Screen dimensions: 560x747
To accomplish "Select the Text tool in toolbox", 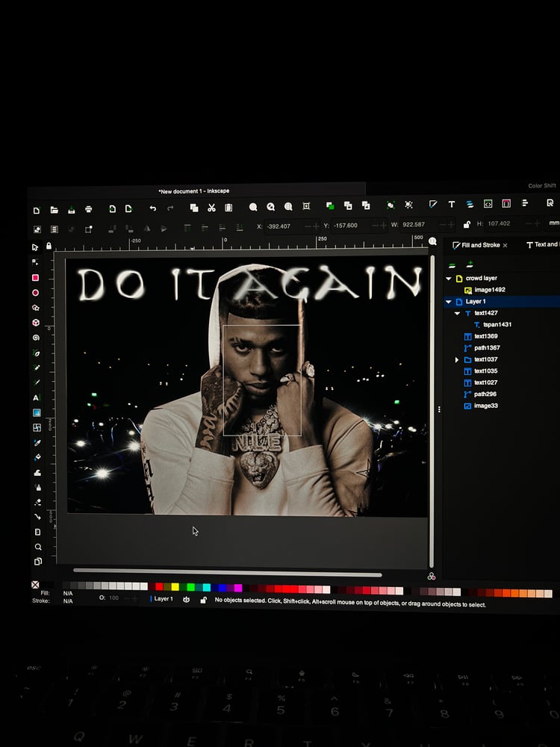I will 36,397.
